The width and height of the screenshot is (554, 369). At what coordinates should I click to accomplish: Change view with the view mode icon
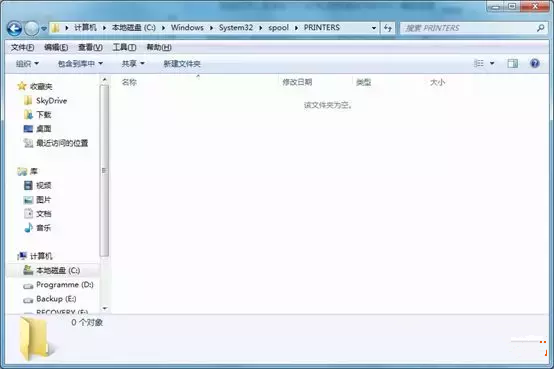tap(479, 63)
